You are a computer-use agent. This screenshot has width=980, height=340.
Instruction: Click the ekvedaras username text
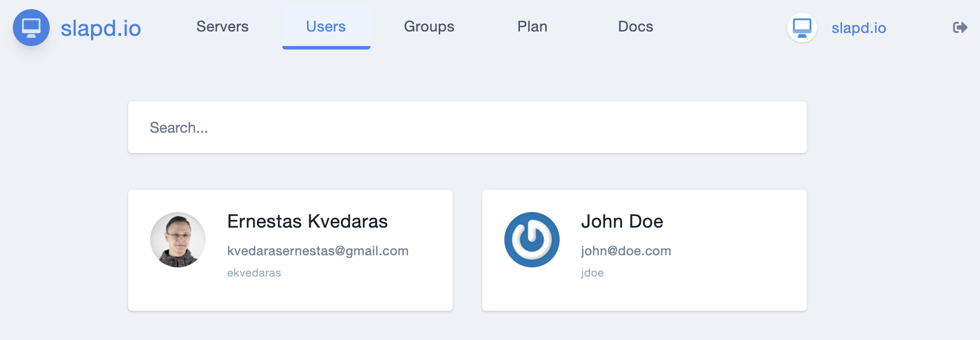(x=254, y=273)
